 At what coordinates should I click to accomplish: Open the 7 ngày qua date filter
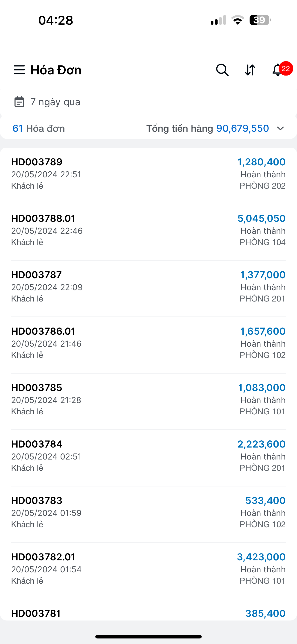pyautogui.click(x=55, y=102)
